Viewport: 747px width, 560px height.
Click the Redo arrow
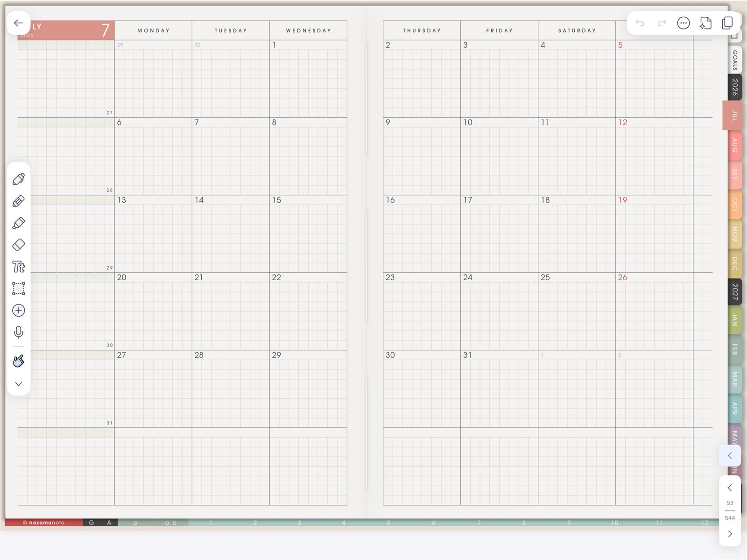click(662, 23)
